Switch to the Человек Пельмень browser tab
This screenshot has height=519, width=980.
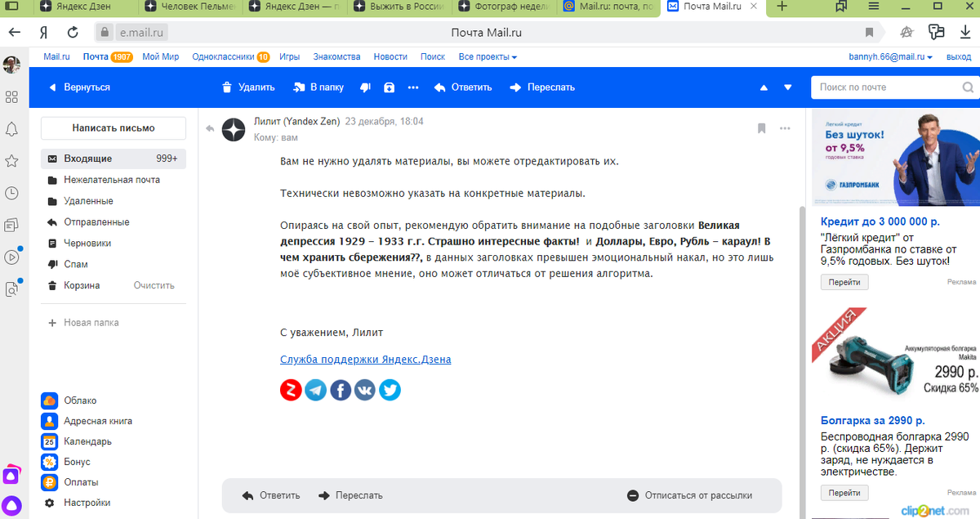pos(191,7)
